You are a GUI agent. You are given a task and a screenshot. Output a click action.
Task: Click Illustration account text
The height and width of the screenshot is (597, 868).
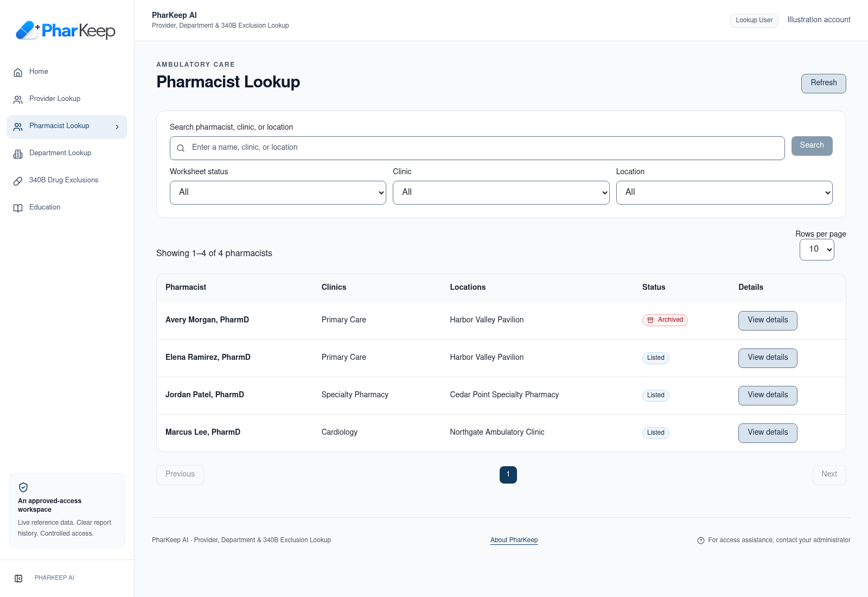819,20
